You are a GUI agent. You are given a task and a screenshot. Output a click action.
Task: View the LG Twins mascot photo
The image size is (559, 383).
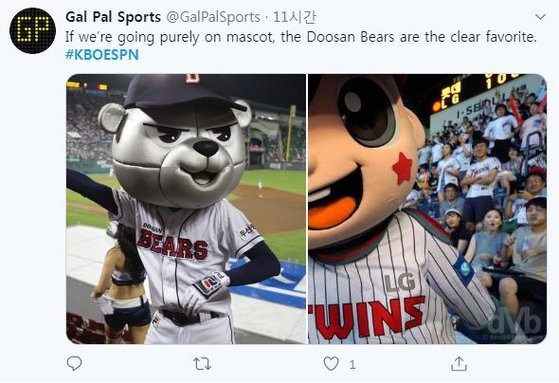(427, 209)
